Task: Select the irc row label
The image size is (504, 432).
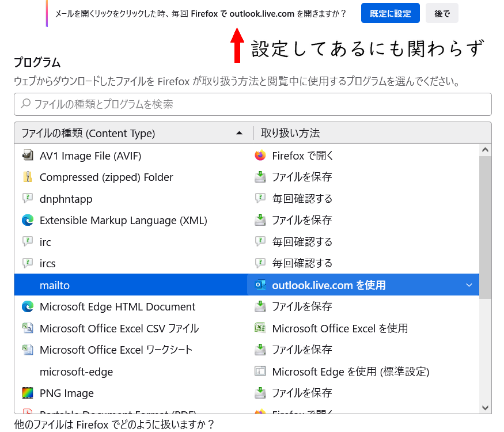Action: coord(46,242)
